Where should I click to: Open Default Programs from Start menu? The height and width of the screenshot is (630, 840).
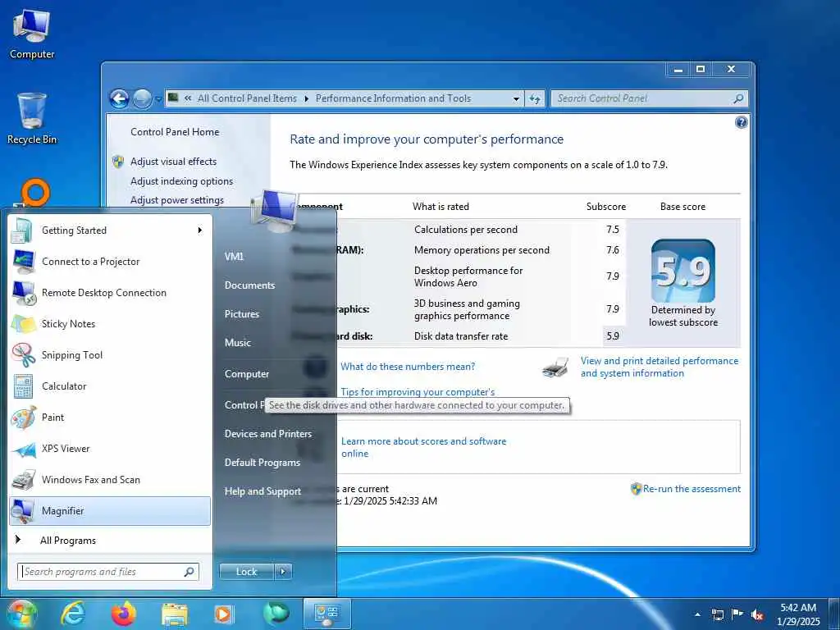[262, 463]
